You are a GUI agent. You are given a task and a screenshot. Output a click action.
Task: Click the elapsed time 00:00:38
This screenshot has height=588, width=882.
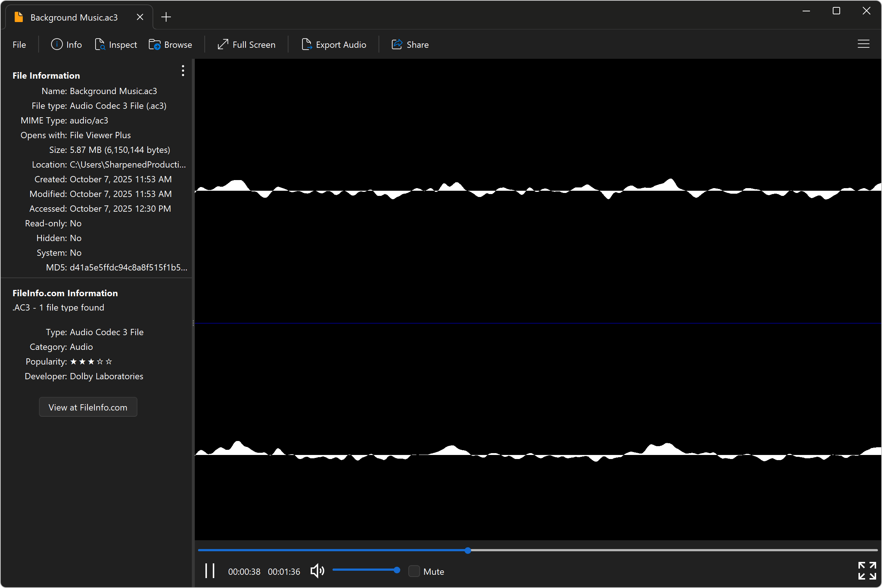(x=244, y=571)
